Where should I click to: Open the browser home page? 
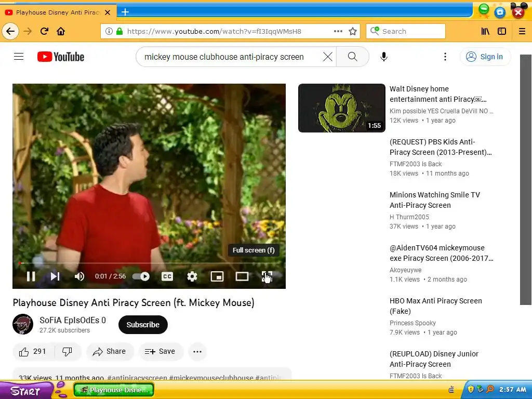[x=61, y=31]
